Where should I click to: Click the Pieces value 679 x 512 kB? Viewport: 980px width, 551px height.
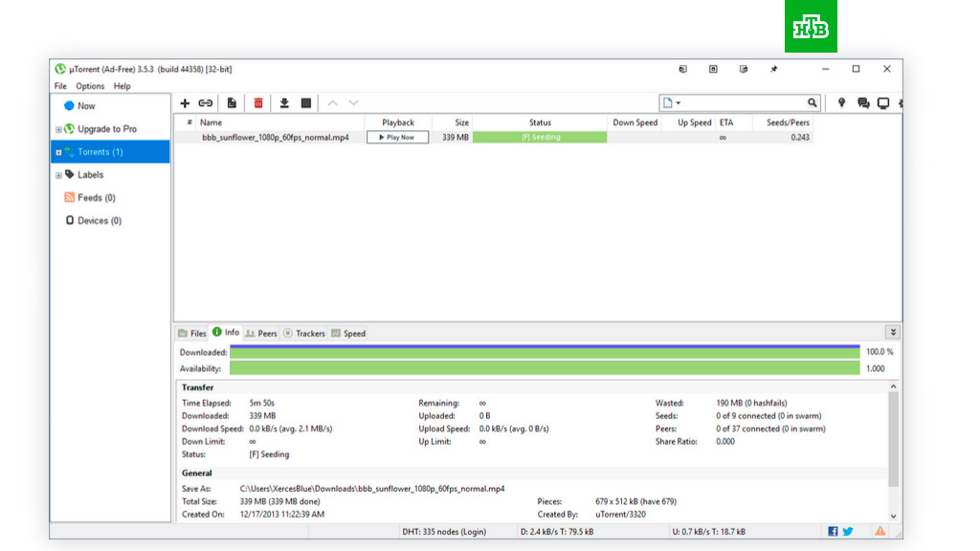point(635,501)
